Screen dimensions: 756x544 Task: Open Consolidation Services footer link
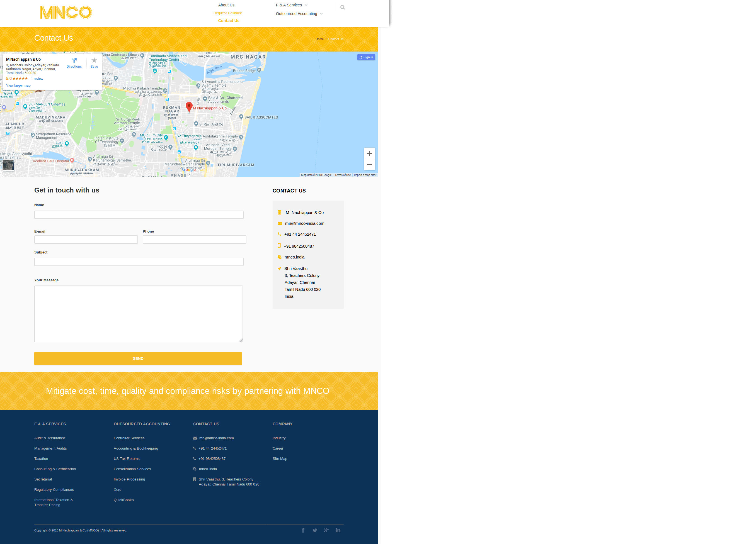[132, 469]
